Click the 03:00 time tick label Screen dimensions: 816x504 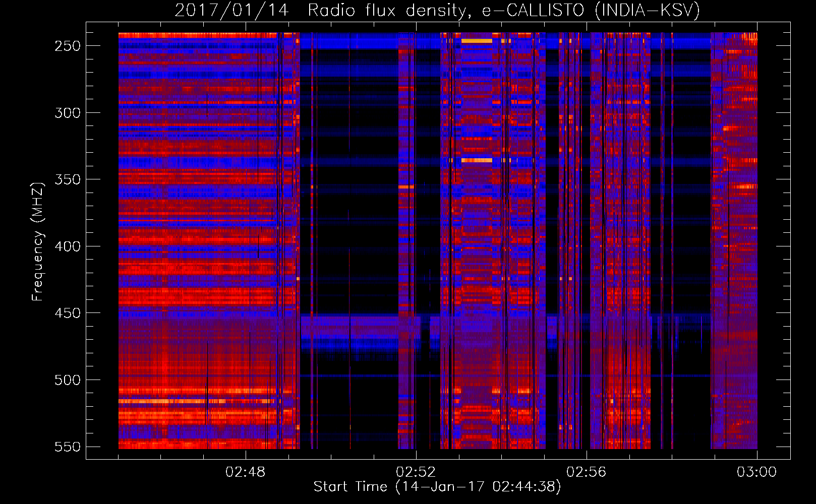757,472
